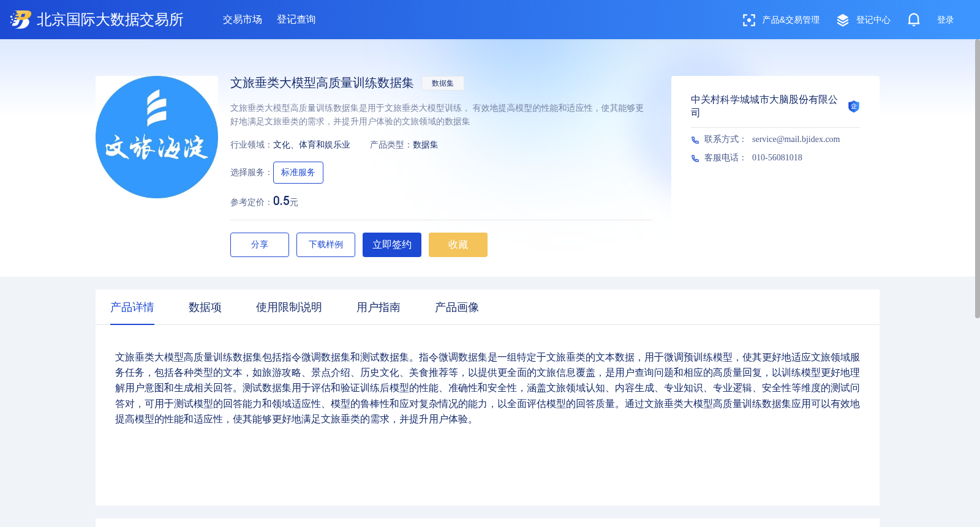Click the 分享 button
980x527 pixels.
pyautogui.click(x=260, y=245)
